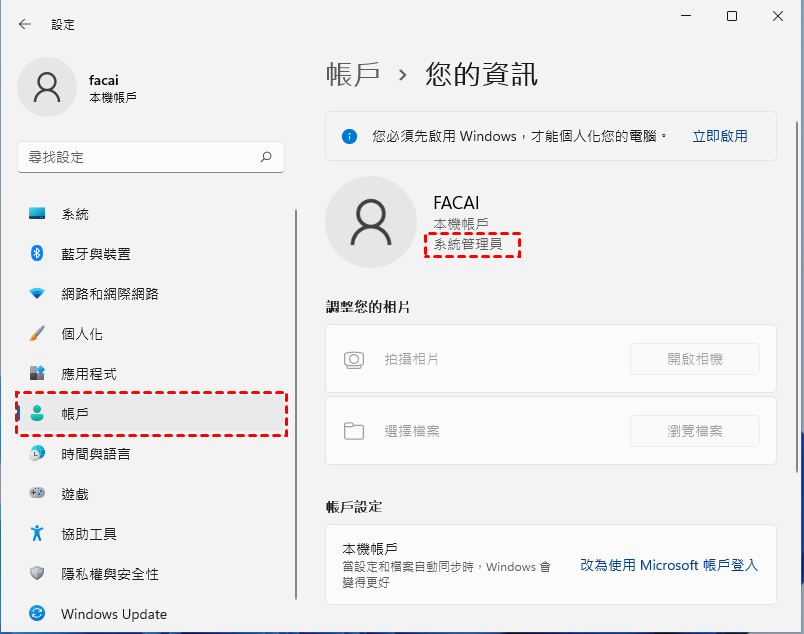
Task: Click the Windows Update sync icon
Action: tap(37, 613)
